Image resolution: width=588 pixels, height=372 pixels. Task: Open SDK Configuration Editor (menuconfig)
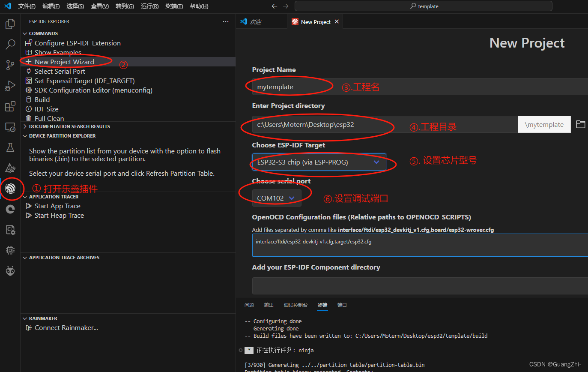(128, 90)
